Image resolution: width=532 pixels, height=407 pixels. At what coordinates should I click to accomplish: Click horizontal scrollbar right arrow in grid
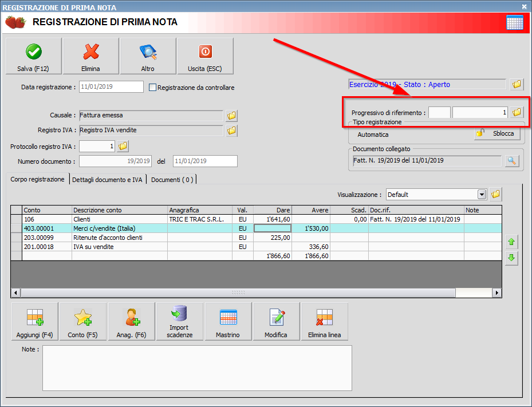coord(496,293)
